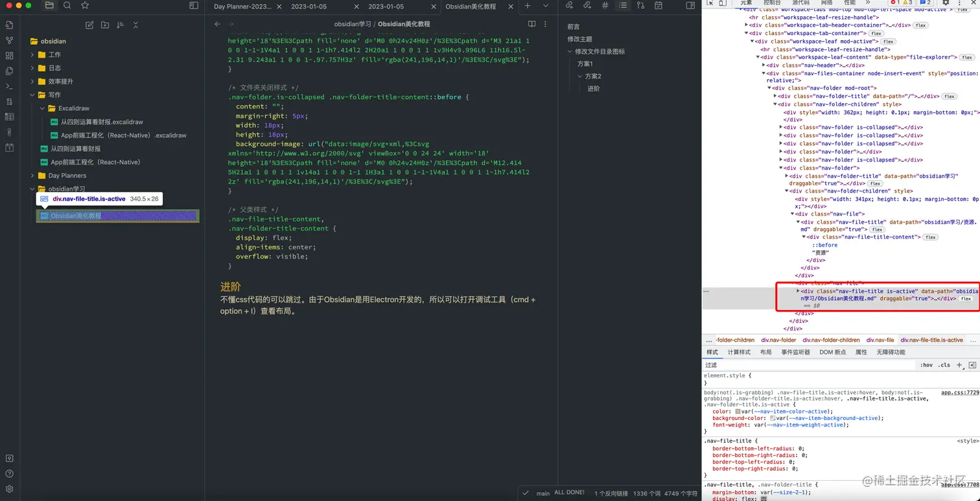Viewport: 980px width, 501px height.
Task: Open note more options menu
Action: [x=546, y=24]
